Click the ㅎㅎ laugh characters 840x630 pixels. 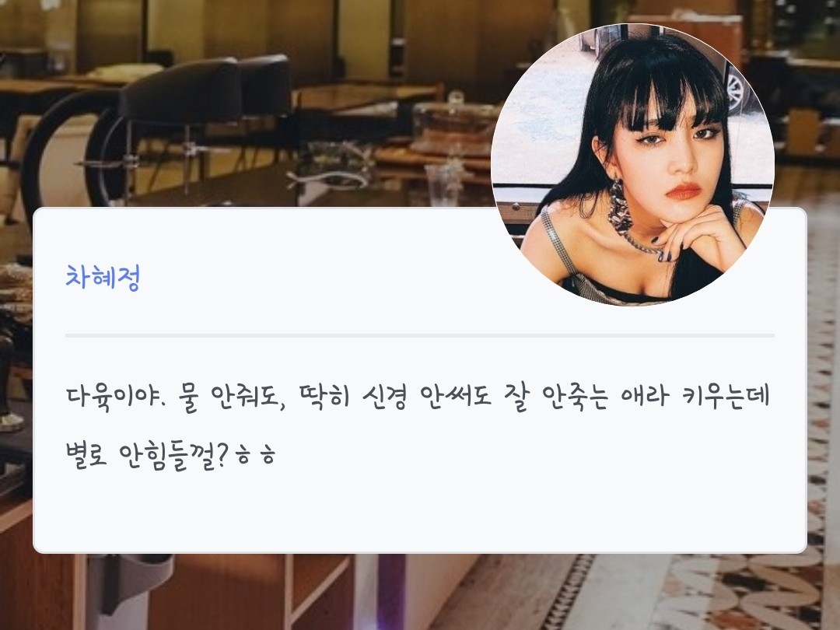point(256,457)
